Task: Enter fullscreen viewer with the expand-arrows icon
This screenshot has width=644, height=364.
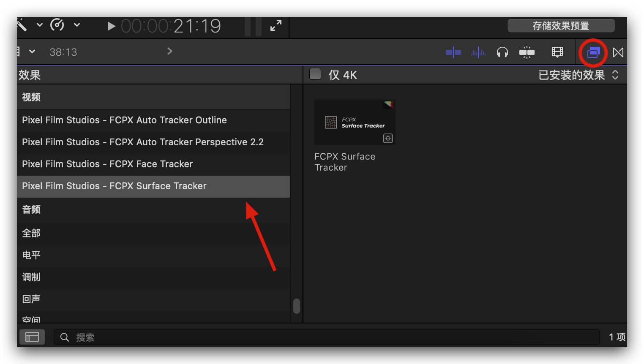Action: coord(276,25)
